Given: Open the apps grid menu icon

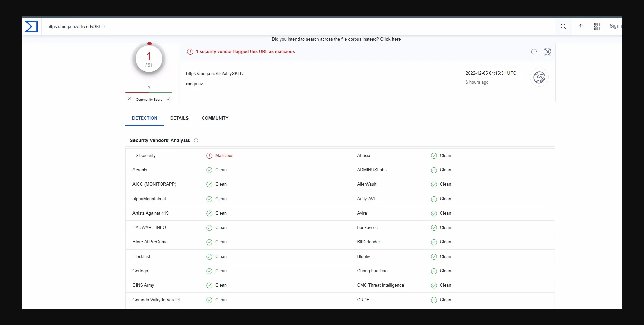Looking at the screenshot, I should [x=597, y=26].
